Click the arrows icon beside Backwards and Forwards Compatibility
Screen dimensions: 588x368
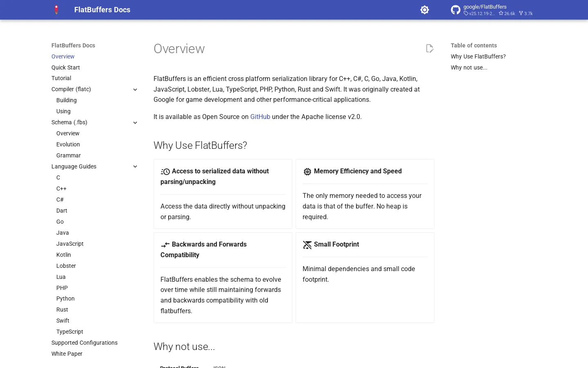click(165, 245)
